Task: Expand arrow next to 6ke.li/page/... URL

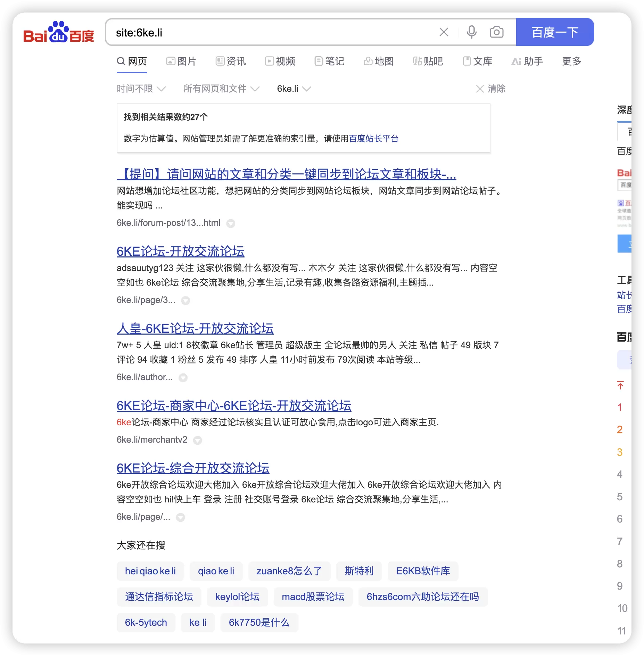Action: point(181,517)
